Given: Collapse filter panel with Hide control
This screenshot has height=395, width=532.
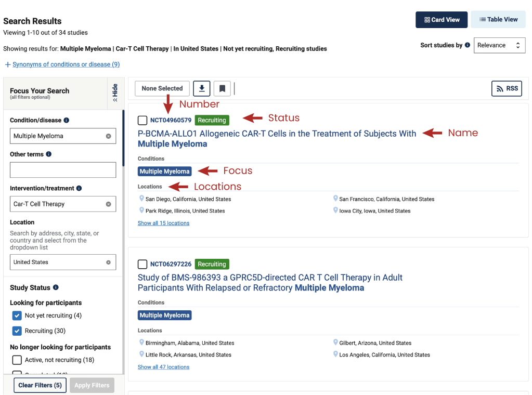Looking at the screenshot, I should coord(115,93).
